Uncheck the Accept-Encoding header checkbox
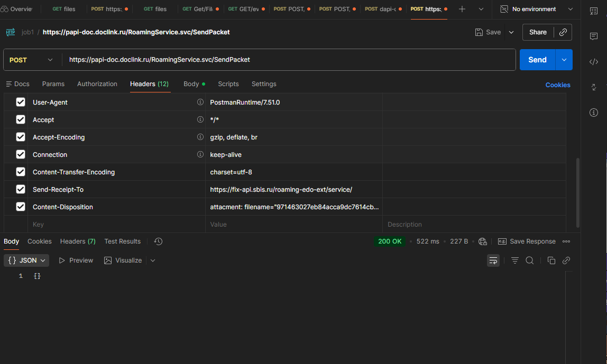Image resolution: width=607 pixels, height=364 pixels. pyautogui.click(x=21, y=137)
